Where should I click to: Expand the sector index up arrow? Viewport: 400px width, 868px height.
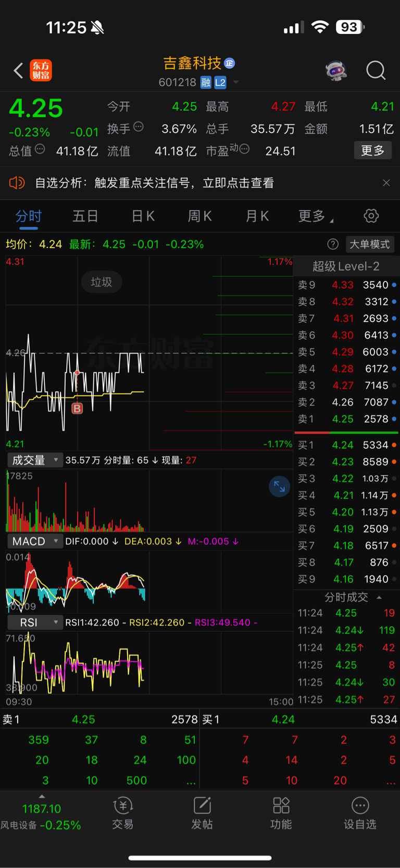click(x=42, y=797)
